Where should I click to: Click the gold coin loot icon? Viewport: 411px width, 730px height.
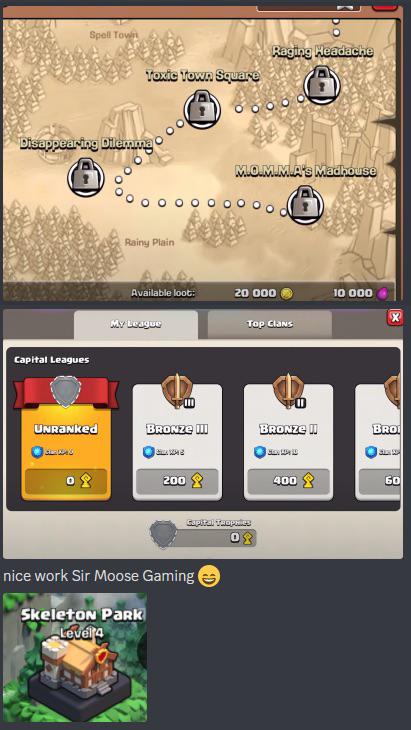287,293
